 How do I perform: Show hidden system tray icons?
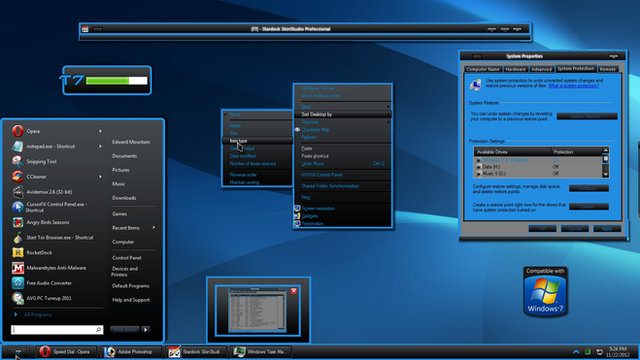point(576,352)
